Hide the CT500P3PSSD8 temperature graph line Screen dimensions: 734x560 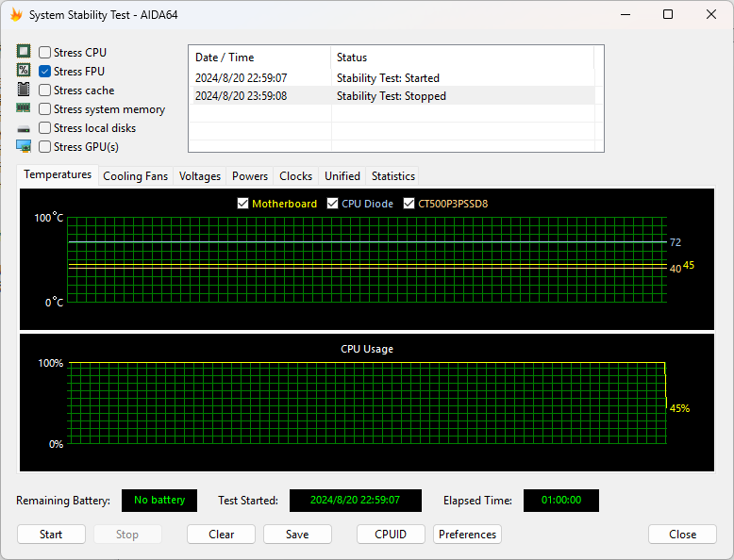(x=409, y=204)
